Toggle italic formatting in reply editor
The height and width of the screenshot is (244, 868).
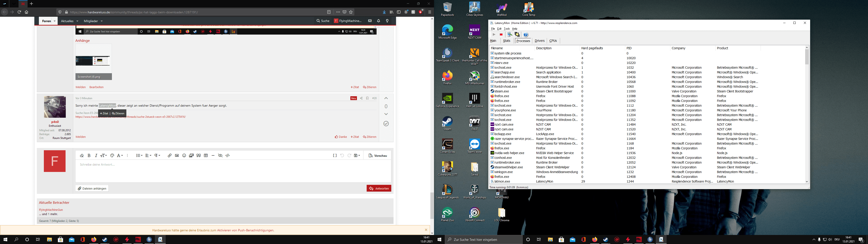click(x=96, y=155)
